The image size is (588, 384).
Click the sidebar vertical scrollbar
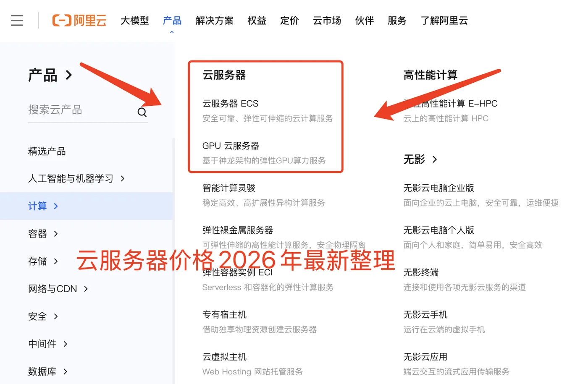click(174, 260)
